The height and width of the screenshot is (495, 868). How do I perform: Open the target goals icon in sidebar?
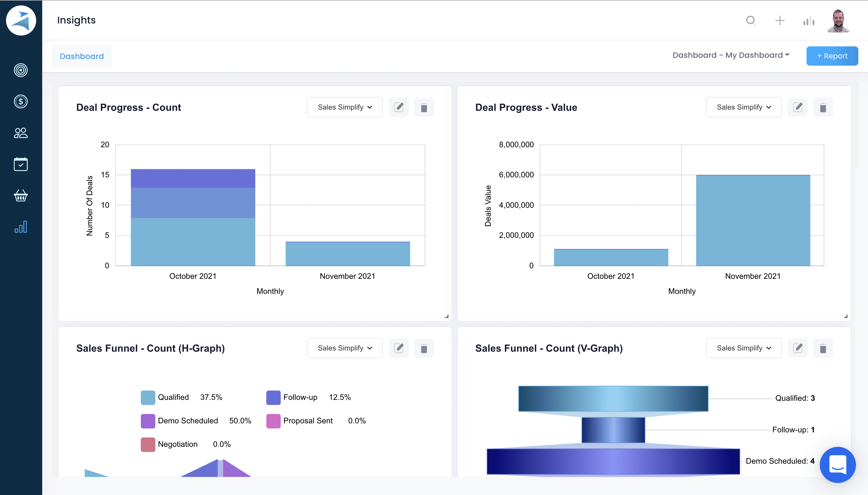coord(21,70)
